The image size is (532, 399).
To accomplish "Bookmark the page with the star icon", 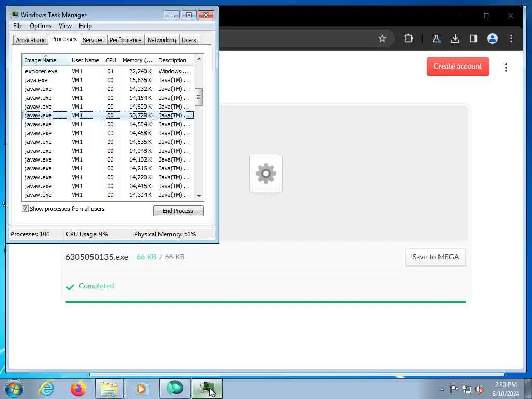I will pyautogui.click(x=382, y=38).
